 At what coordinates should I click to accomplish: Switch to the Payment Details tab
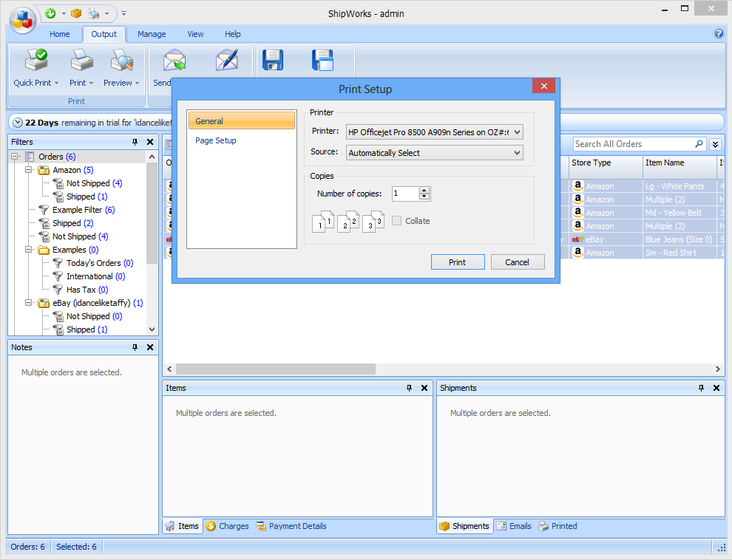(291, 526)
